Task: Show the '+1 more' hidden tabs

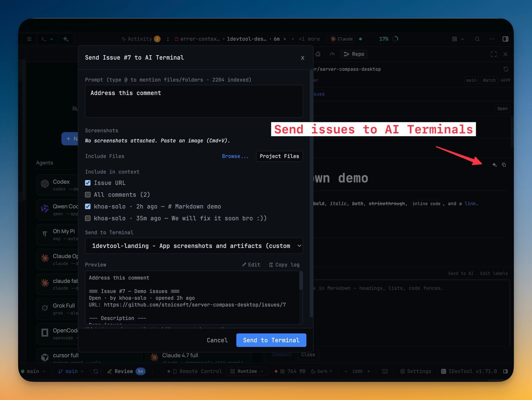Action: tap(309, 39)
